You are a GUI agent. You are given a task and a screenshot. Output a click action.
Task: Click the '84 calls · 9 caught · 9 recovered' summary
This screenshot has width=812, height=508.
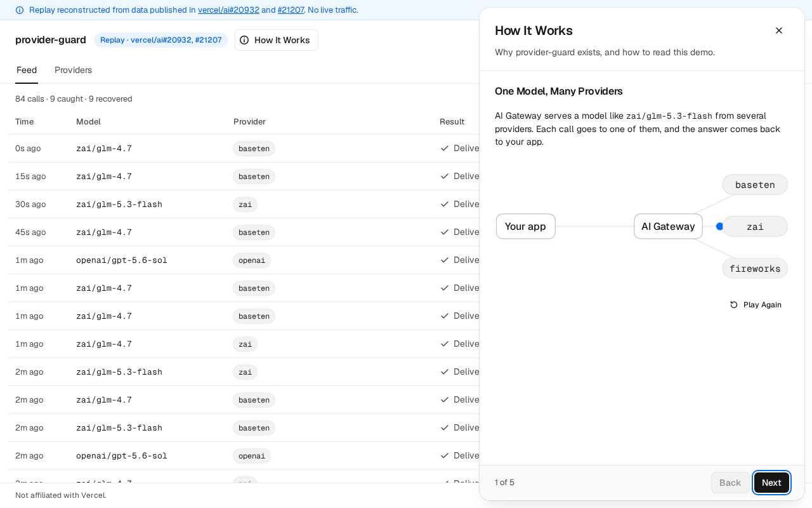point(74,99)
